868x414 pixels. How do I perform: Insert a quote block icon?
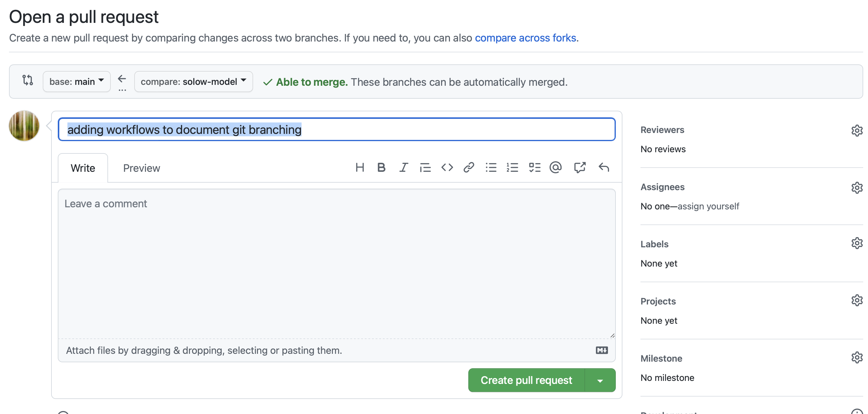[425, 167]
